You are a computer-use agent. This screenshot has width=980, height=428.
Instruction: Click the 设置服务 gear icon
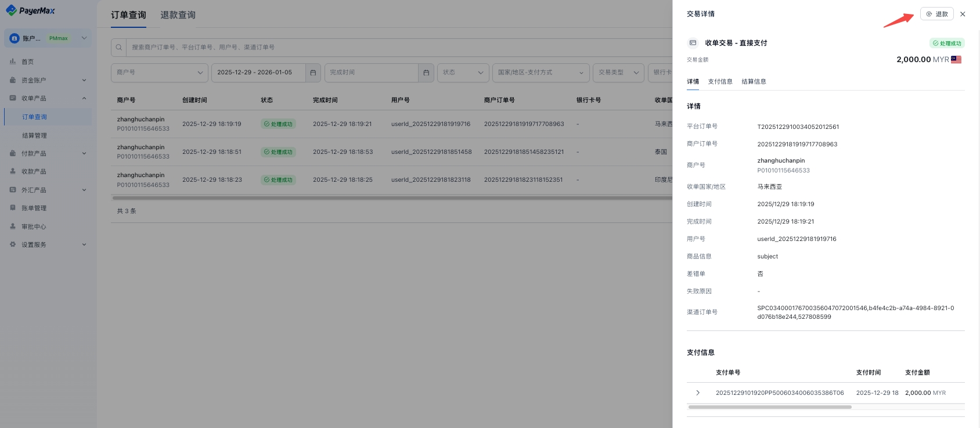pyautogui.click(x=13, y=244)
